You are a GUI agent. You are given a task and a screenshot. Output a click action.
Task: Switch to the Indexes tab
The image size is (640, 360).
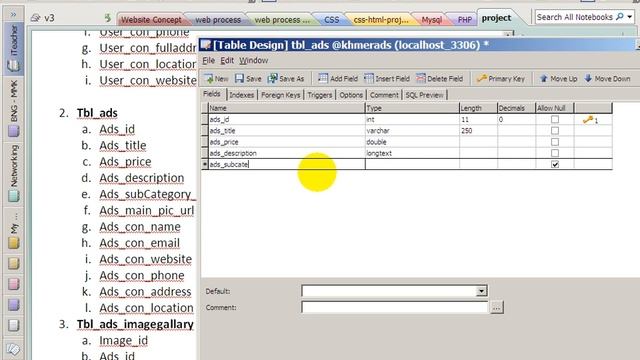pyautogui.click(x=242, y=95)
